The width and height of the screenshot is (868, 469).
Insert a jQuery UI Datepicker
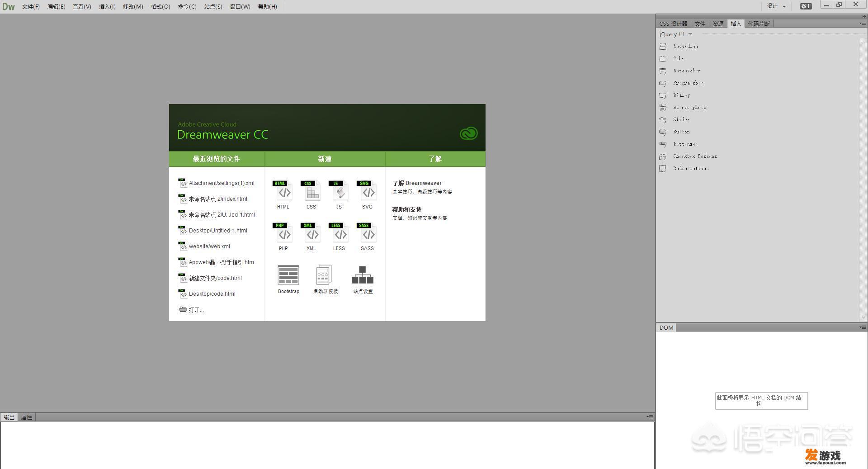(680, 71)
